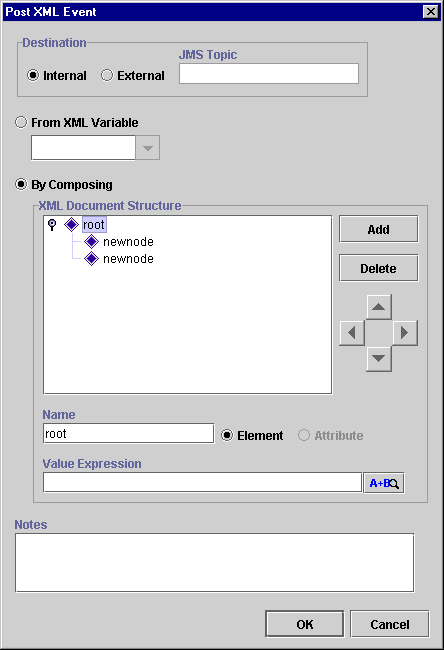Choose the Element radio button

click(227, 435)
